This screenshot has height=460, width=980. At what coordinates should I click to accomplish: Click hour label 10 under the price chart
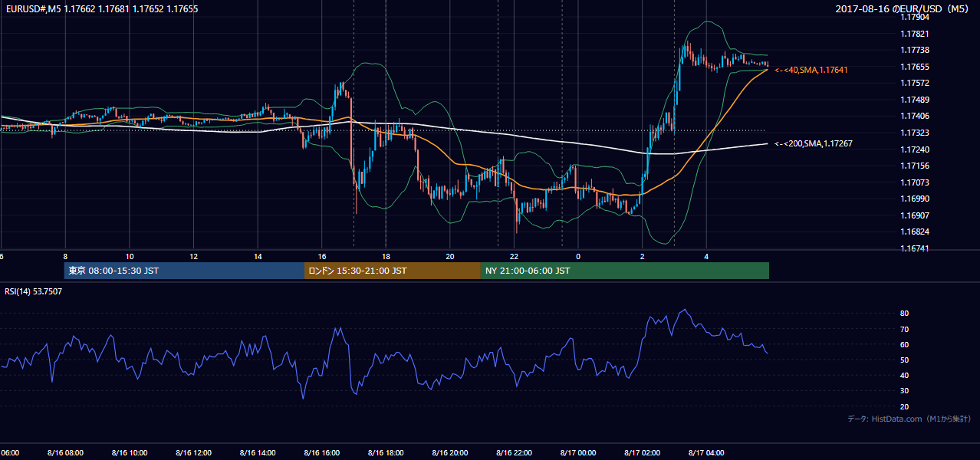(x=130, y=256)
